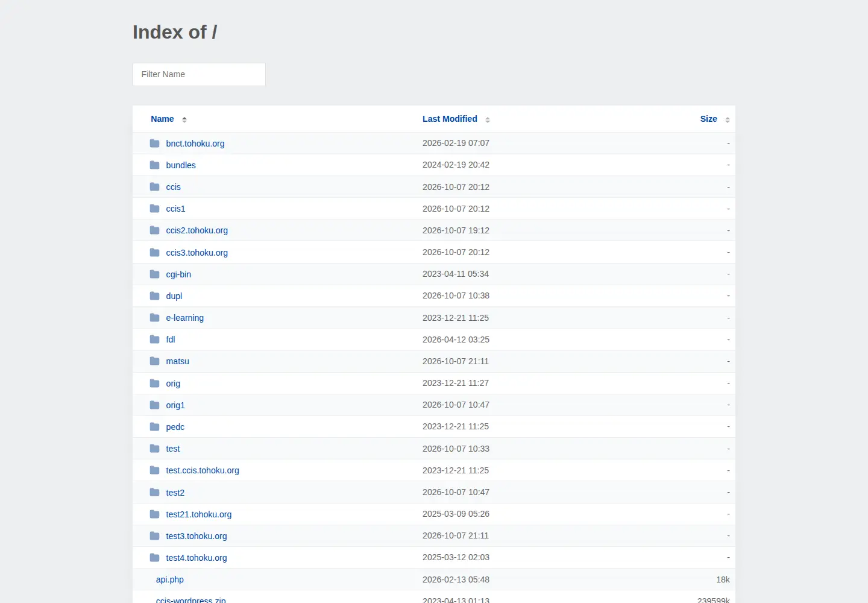Click the date 2026-02-19 07:07
Image resolution: width=868 pixels, height=603 pixels.
pyautogui.click(x=456, y=143)
